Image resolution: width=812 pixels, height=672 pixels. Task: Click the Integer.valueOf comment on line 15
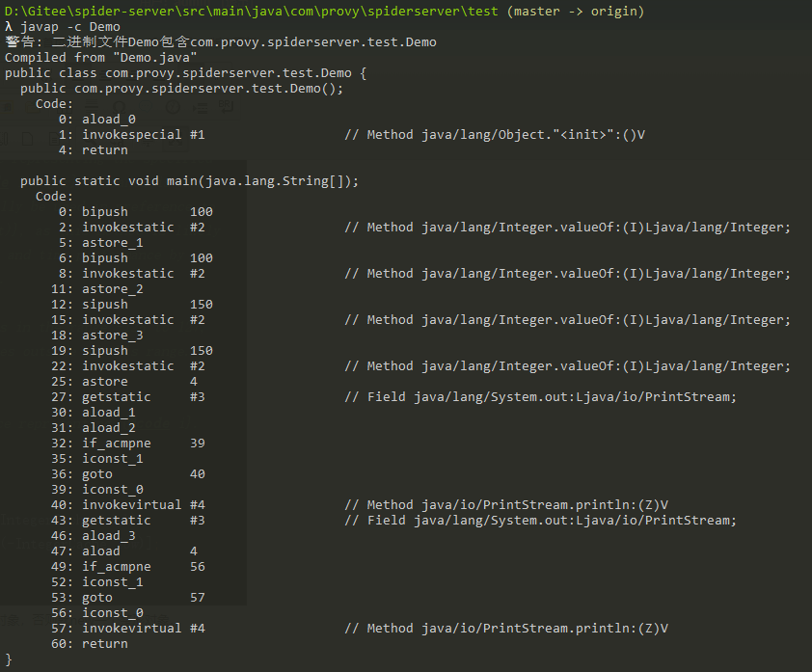click(568, 320)
